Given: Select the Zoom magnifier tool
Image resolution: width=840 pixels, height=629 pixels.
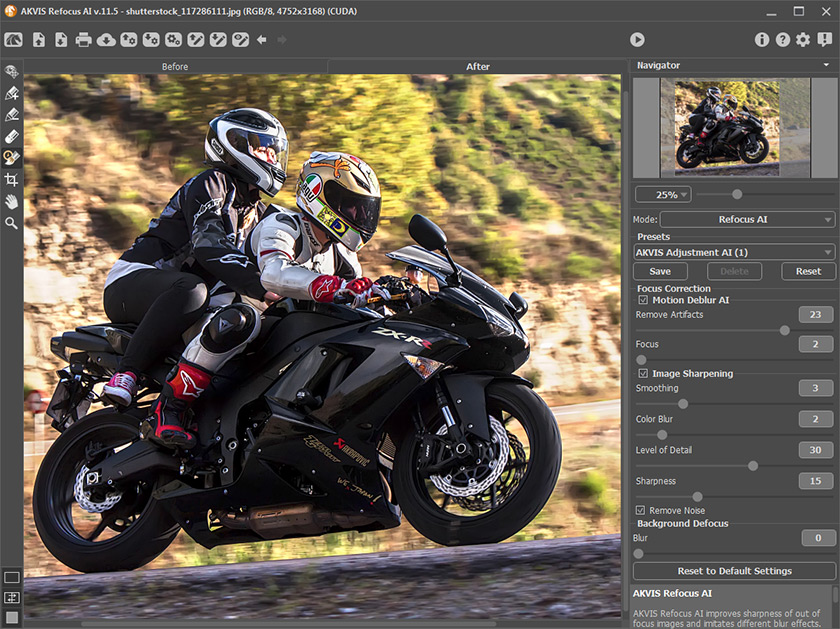Looking at the screenshot, I should 12,223.
